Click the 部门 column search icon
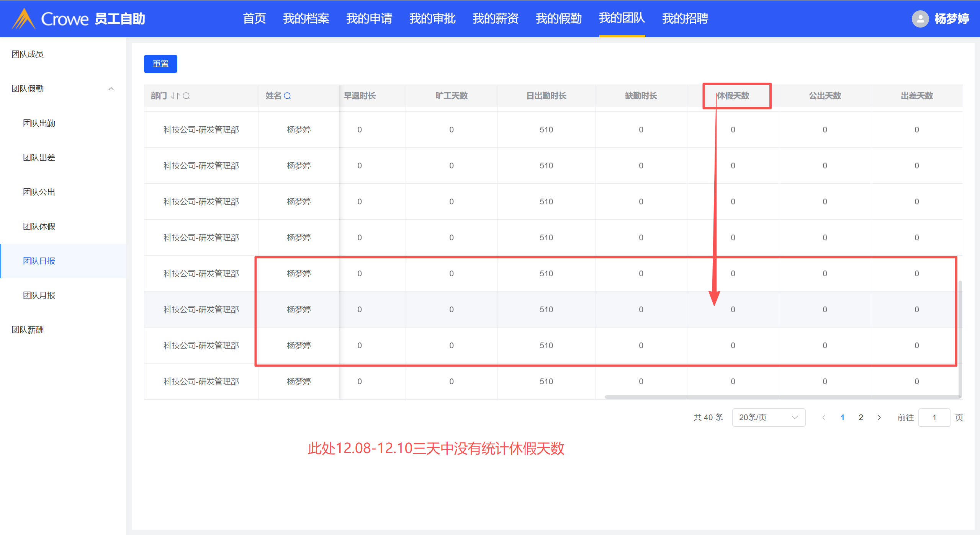 point(187,96)
